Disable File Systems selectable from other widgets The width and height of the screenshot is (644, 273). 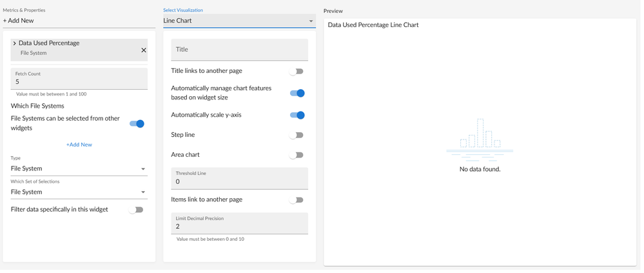coord(137,123)
